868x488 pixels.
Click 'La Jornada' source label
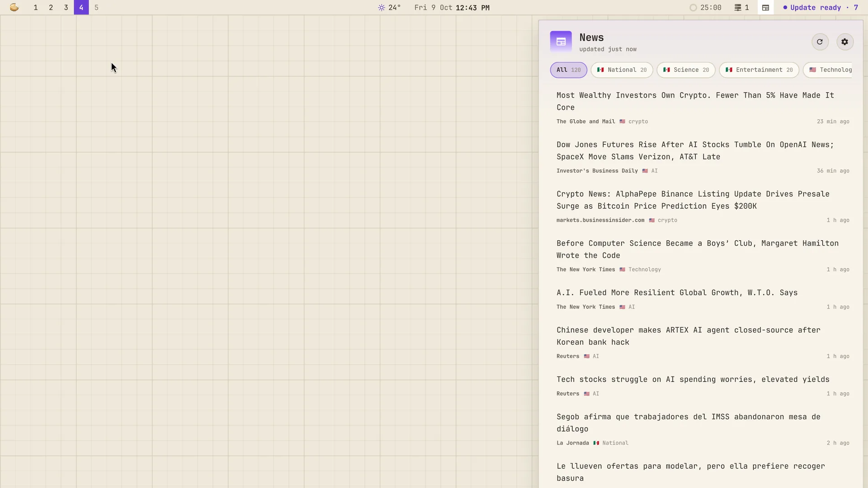coord(572,443)
